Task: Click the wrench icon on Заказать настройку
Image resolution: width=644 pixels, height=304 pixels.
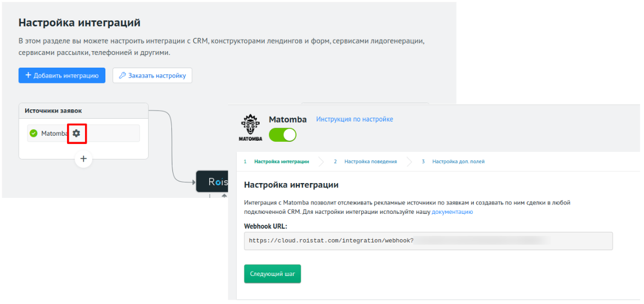Action: [x=122, y=75]
